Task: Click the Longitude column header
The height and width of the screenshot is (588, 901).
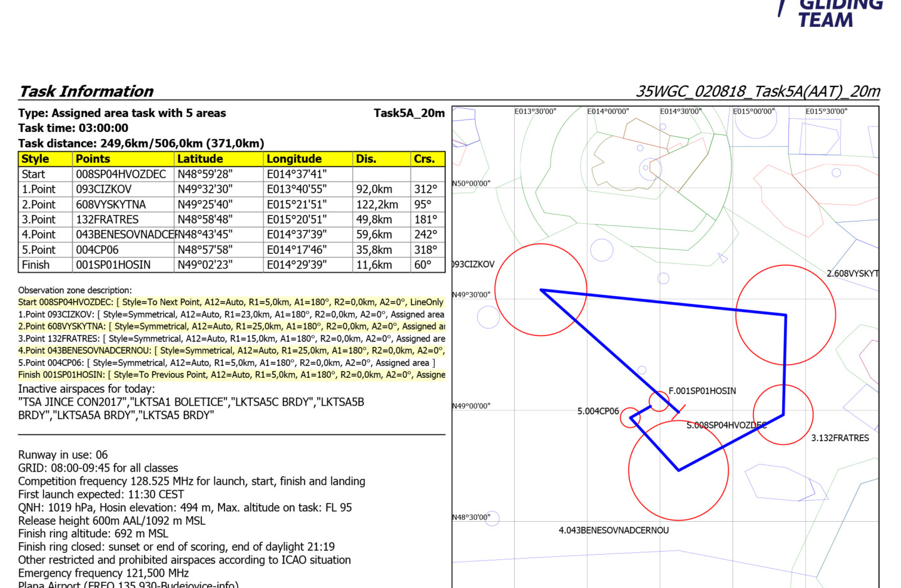Action: [293, 159]
